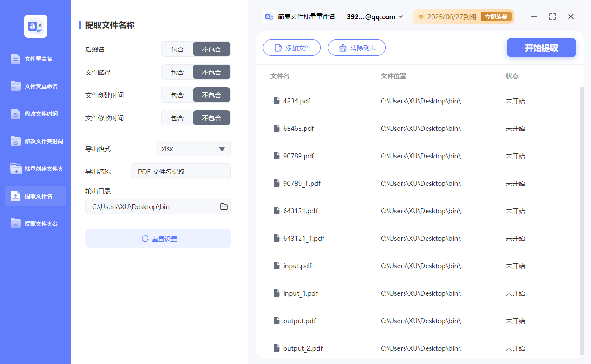591x364 pixels.
Task: Toggle 文件路径 to 包含
Action: pos(177,72)
